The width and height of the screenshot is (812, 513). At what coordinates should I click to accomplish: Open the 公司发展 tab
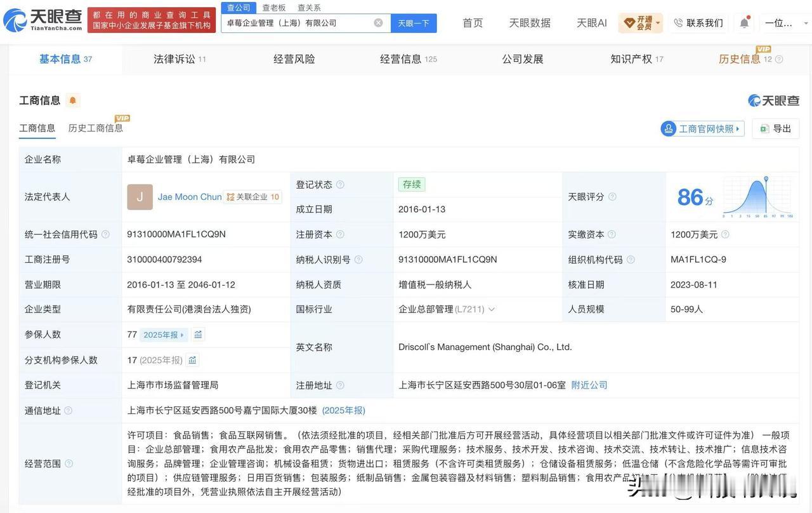[523, 59]
